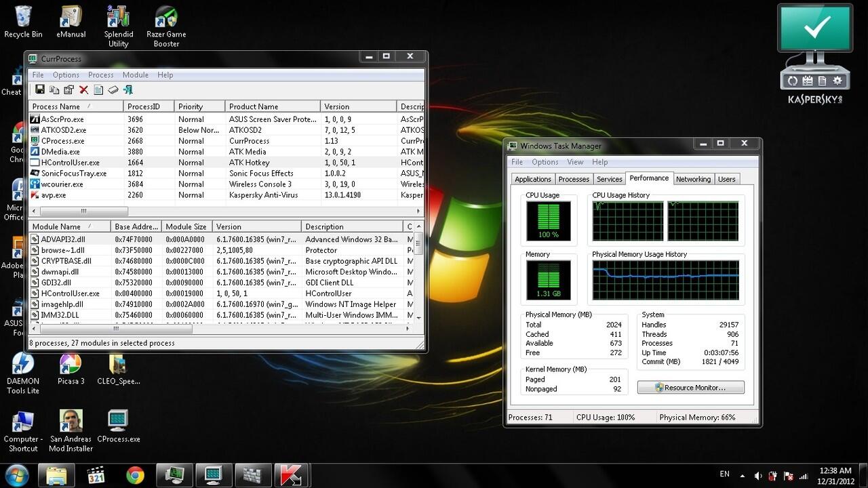
Task: Open Media Player Classic 321 taskbar icon
Action: [x=96, y=475]
